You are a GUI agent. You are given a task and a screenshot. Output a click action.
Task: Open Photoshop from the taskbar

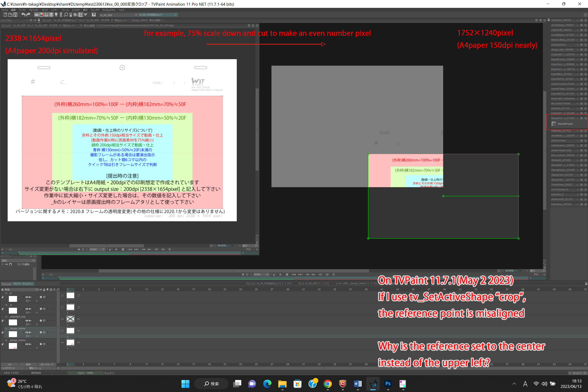click(388, 384)
